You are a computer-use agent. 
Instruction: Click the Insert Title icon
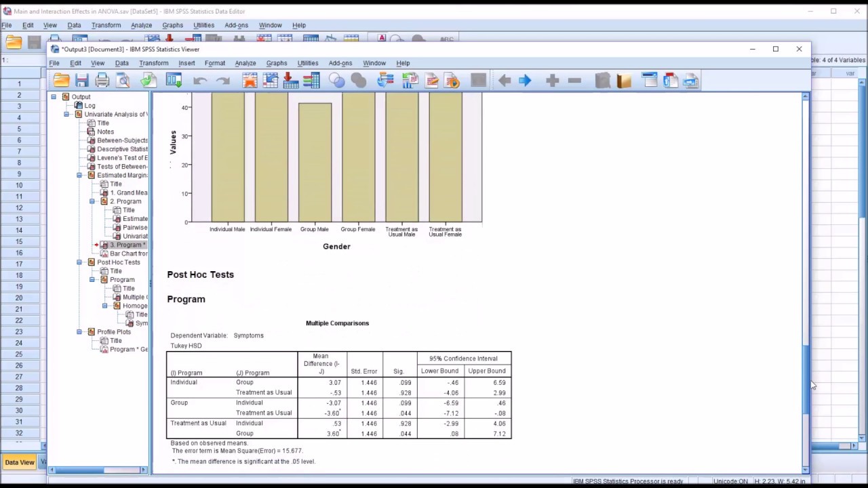point(670,81)
